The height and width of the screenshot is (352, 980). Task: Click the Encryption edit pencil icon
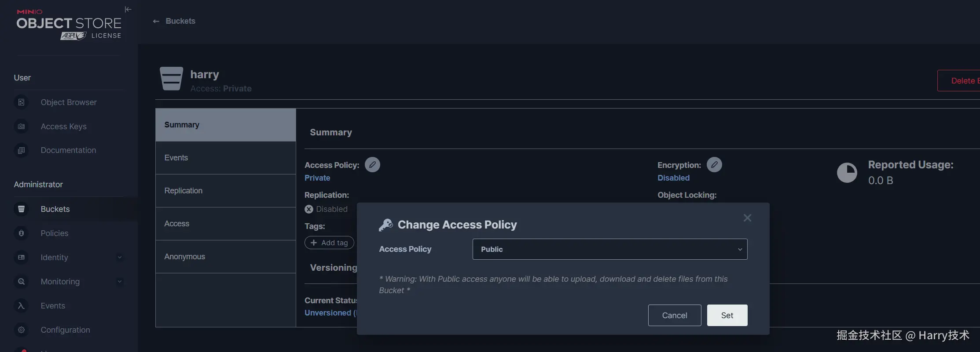click(714, 165)
